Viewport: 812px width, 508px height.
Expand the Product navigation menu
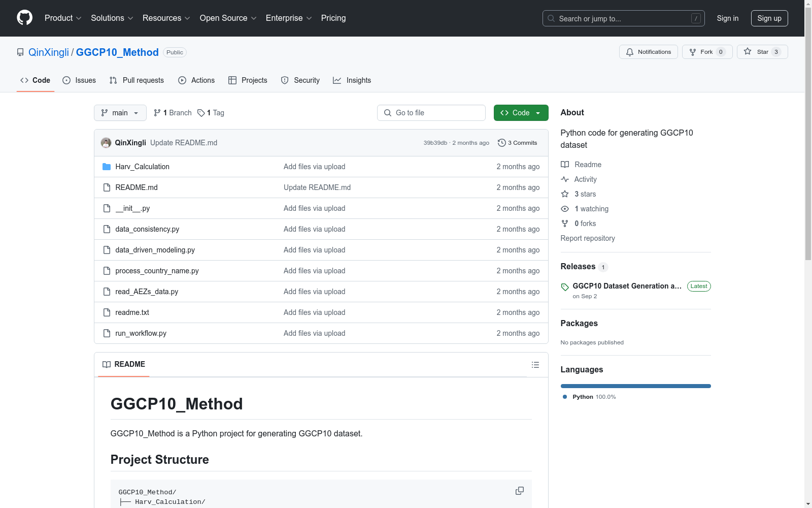tap(62, 18)
